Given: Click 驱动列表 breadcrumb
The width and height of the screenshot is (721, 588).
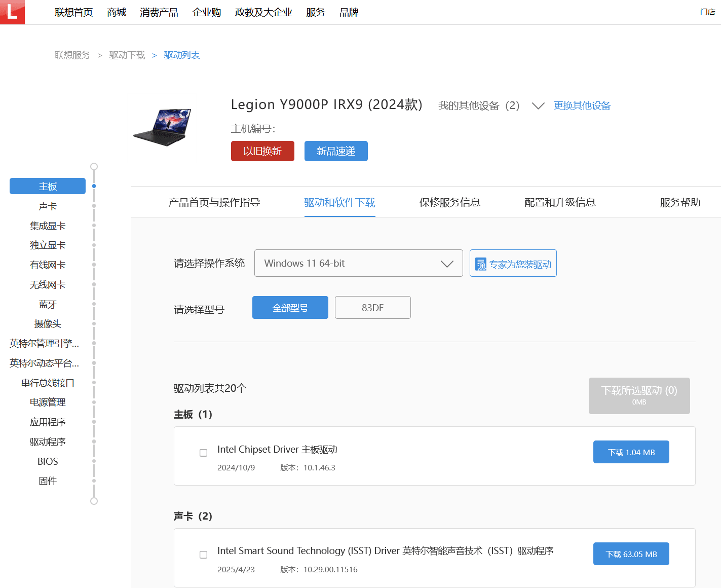Looking at the screenshot, I should coord(182,55).
